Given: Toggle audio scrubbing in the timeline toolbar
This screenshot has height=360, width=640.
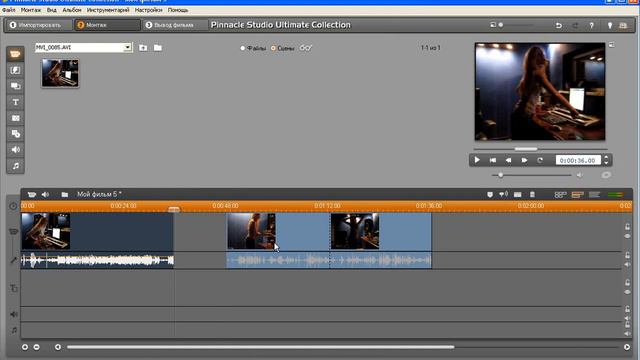Looking at the screenshot, I should [503, 194].
